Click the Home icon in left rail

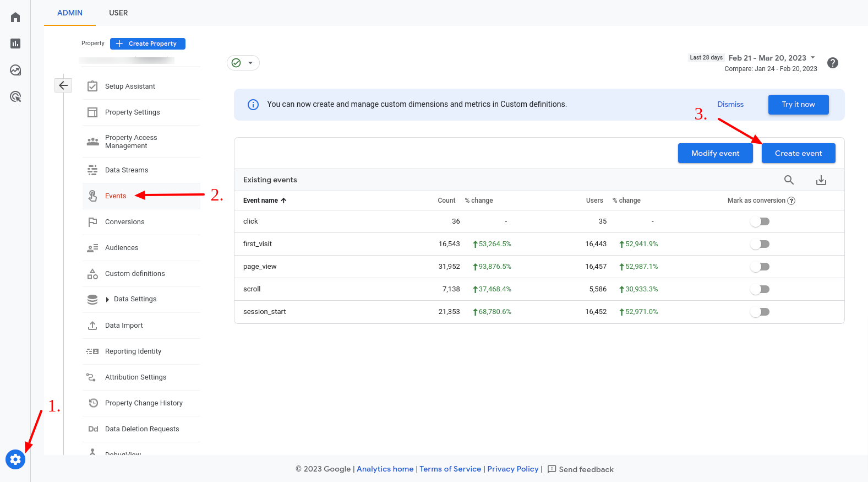coord(15,17)
